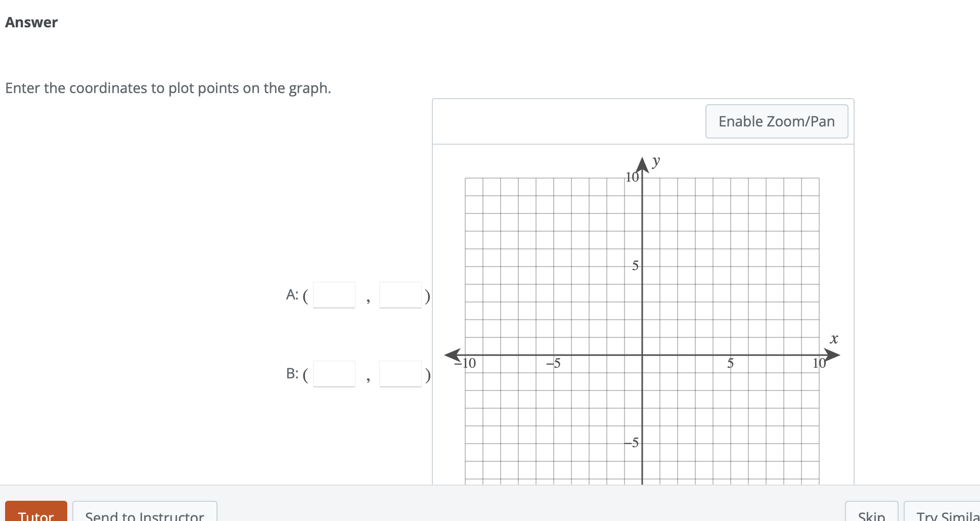Viewport: 980px width, 521px height.
Task: Click the Answer heading text
Action: click(x=30, y=22)
